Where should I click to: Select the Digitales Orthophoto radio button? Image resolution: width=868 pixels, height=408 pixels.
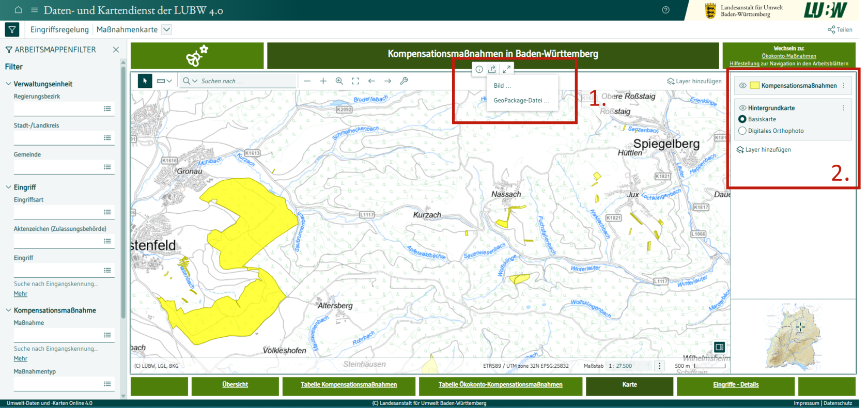click(x=742, y=131)
